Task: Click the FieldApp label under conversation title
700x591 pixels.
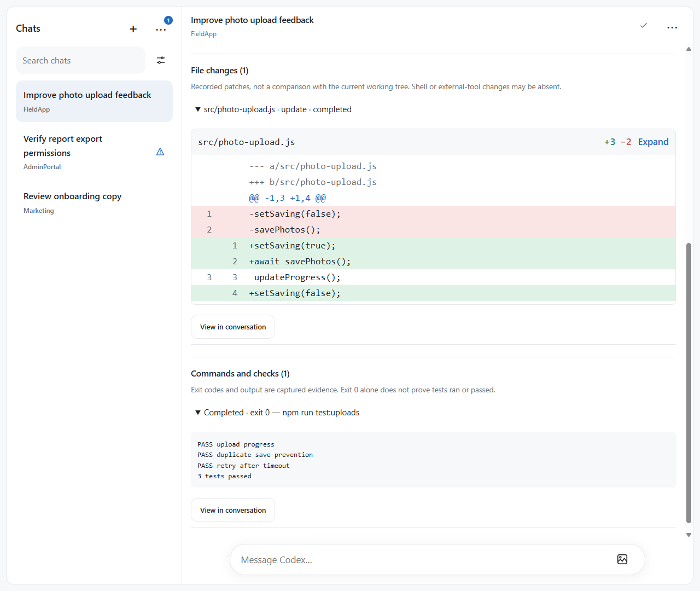Action: (203, 34)
